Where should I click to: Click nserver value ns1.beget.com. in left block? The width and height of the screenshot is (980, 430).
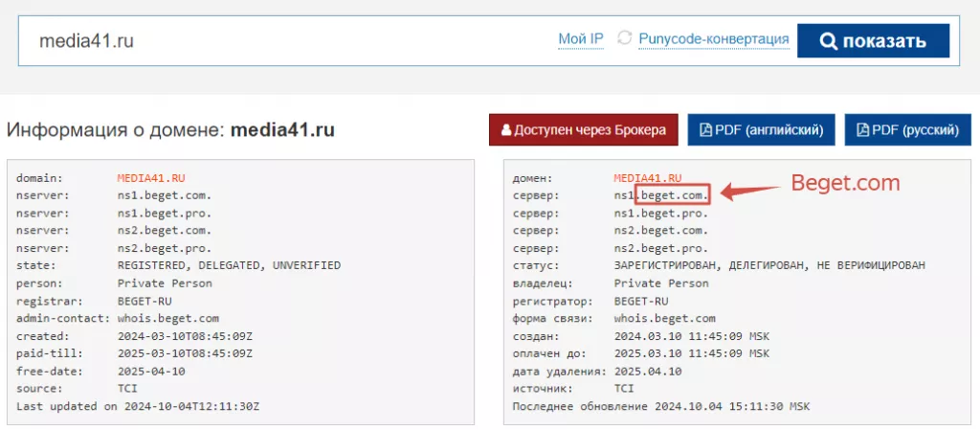[165, 195]
